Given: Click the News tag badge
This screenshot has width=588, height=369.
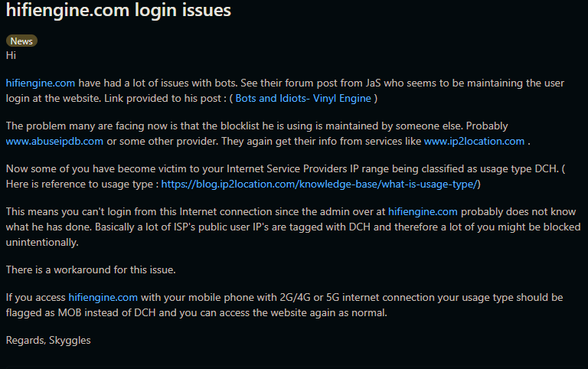Looking at the screenshot, I should coord(21,41).
